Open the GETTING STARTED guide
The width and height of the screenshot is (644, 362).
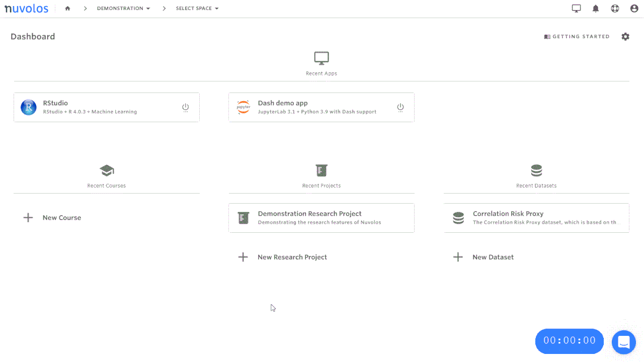pos(577,37)
